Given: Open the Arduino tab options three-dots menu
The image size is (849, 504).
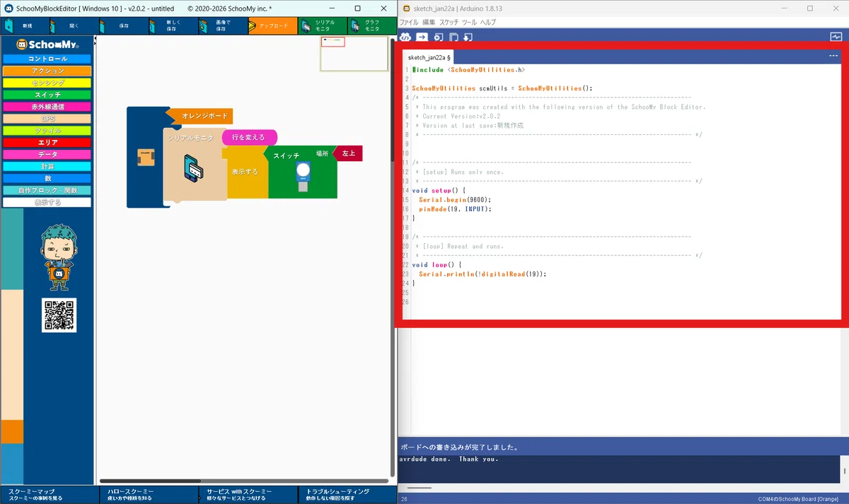Looking at the screenshot, I should (x=833, y=56).
